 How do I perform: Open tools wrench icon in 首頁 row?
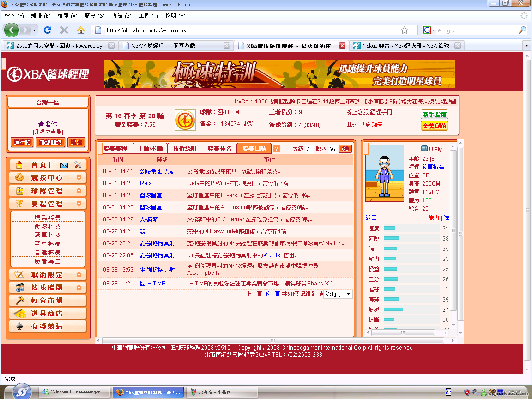78,165
